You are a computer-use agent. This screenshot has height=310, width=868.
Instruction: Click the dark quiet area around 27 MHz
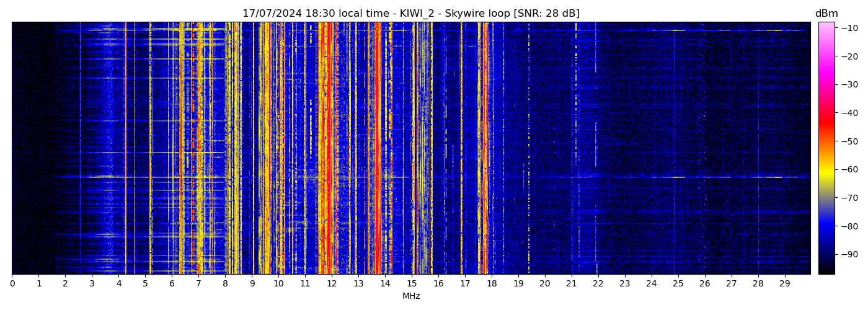pos(732,124)
